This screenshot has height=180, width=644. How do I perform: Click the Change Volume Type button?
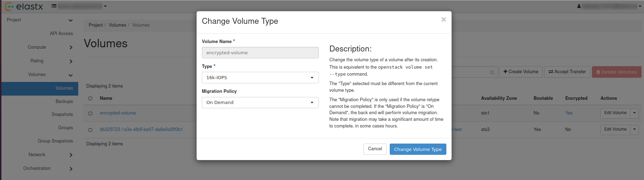(x=418, y=149)
